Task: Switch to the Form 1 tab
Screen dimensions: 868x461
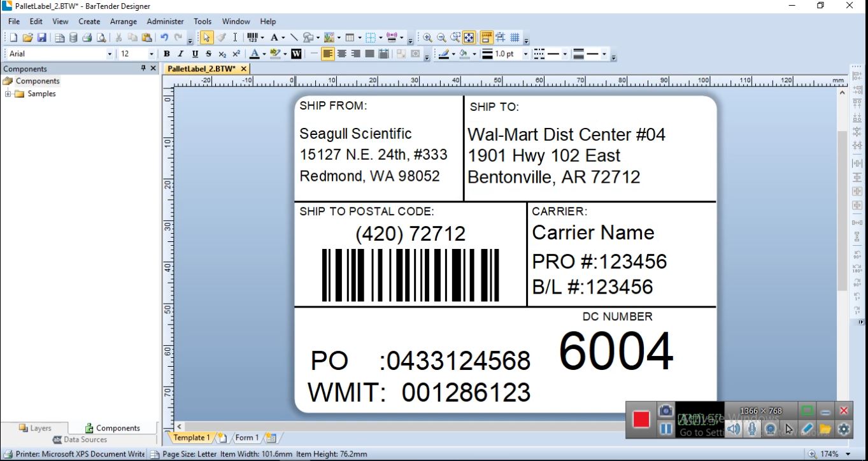Action: pos(246,437)
